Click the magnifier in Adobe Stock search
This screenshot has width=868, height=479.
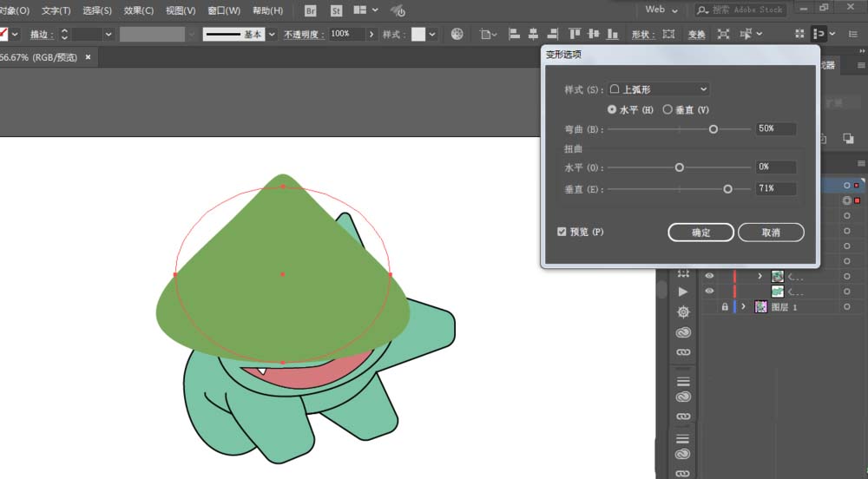point(703,10)
